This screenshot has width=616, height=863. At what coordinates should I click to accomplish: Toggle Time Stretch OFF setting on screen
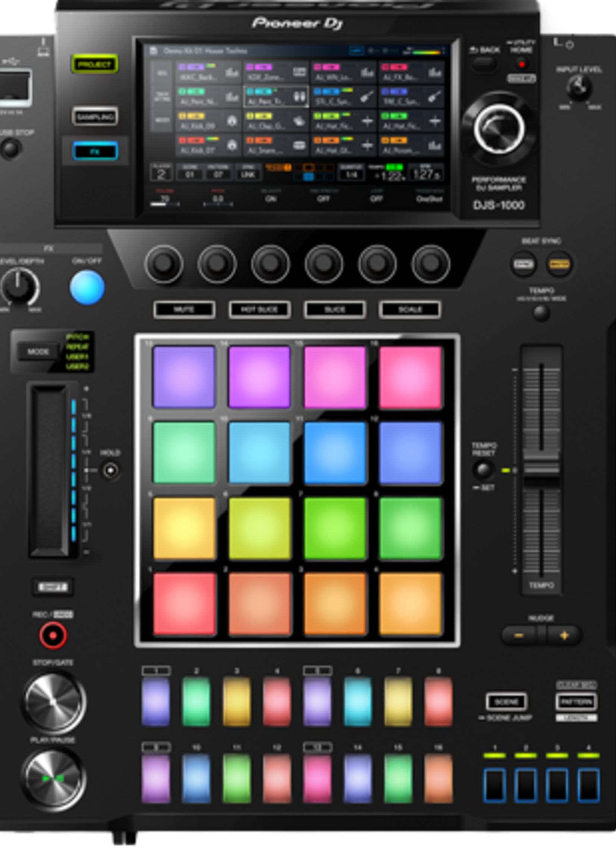click(323, 196)
